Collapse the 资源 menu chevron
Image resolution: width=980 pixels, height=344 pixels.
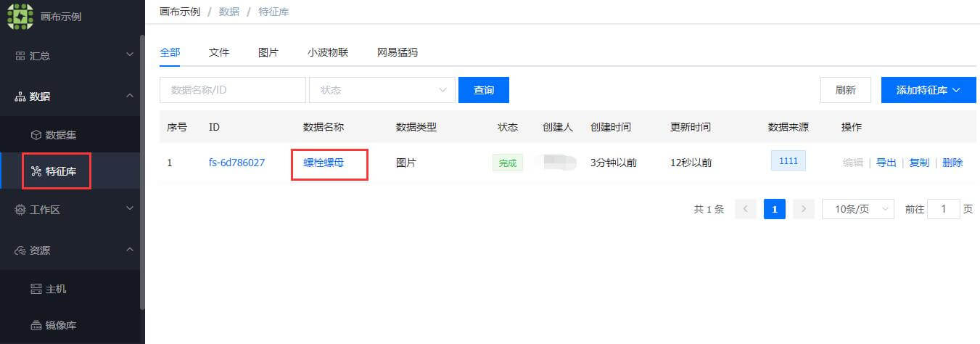(x=130, y=250)
